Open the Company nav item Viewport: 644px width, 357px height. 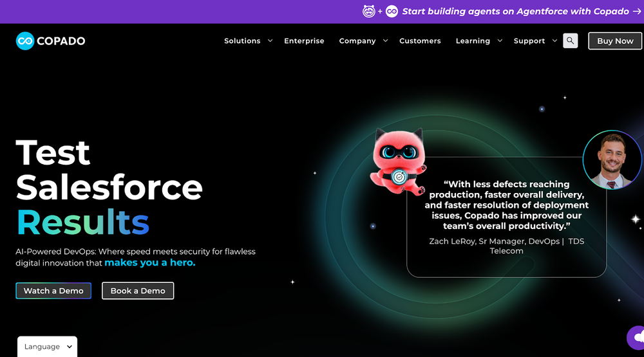tap(357, 41)
